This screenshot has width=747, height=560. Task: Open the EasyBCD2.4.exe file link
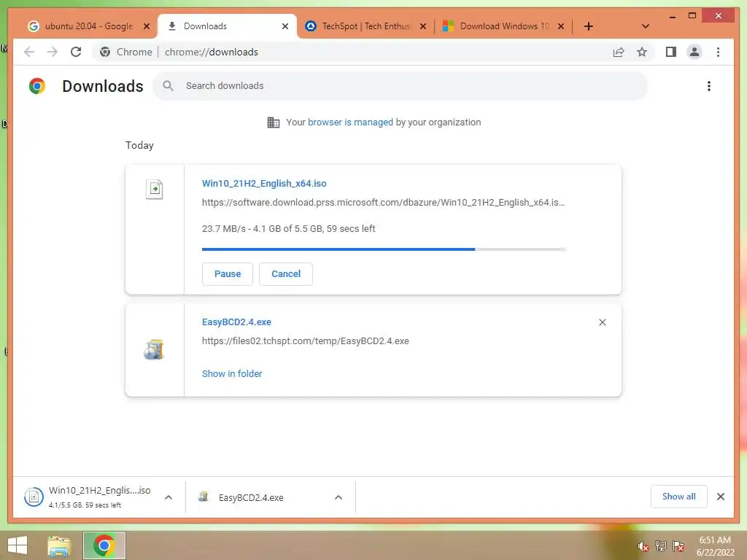[x=236, y=322]
